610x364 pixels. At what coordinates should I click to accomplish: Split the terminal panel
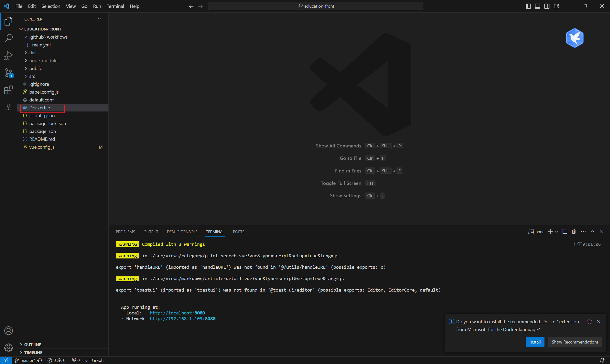(565, 231)
